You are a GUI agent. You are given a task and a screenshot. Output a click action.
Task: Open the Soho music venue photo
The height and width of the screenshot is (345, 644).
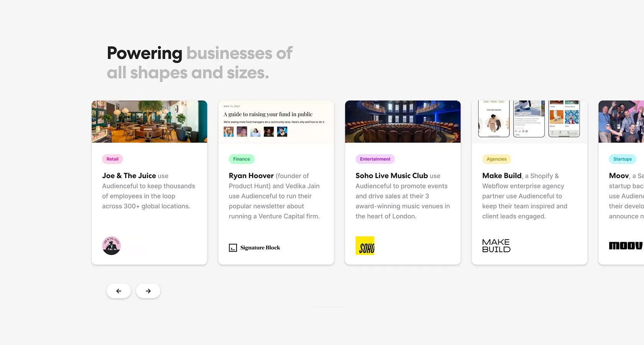tap(403, 122)
